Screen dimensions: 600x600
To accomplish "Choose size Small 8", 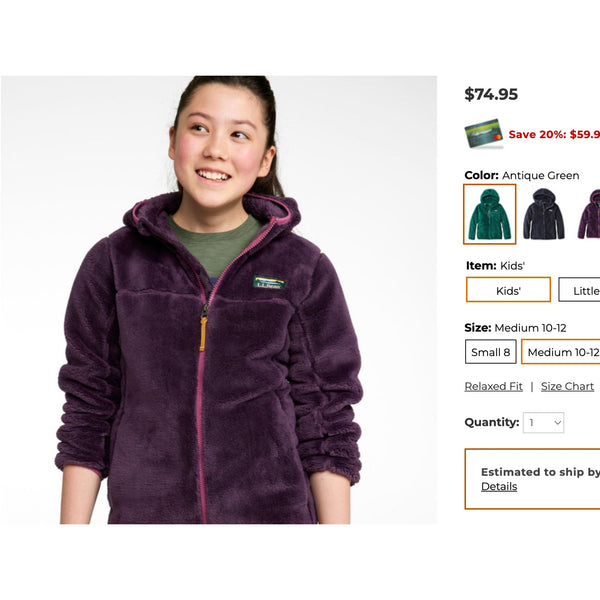I will (491, 352).
